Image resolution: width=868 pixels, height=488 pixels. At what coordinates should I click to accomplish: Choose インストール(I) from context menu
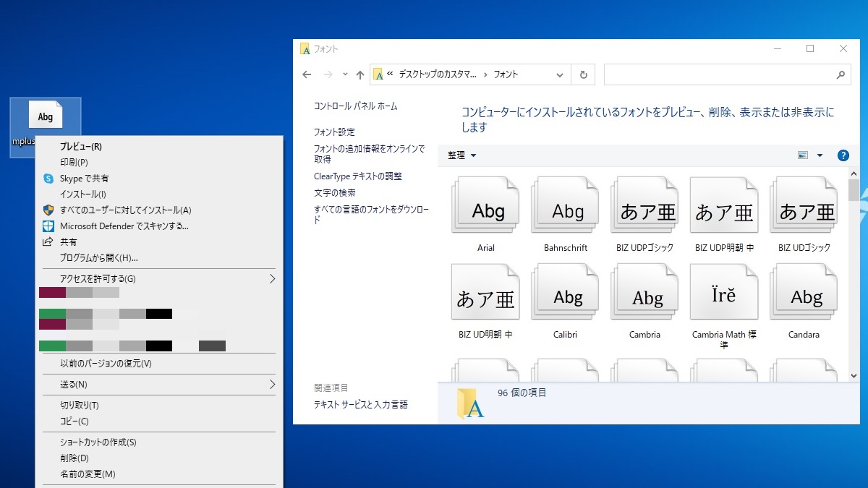[83, 194]
